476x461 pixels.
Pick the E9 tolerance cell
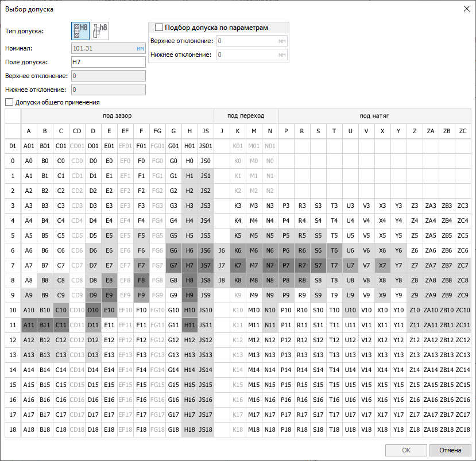[x=109, y=295]
